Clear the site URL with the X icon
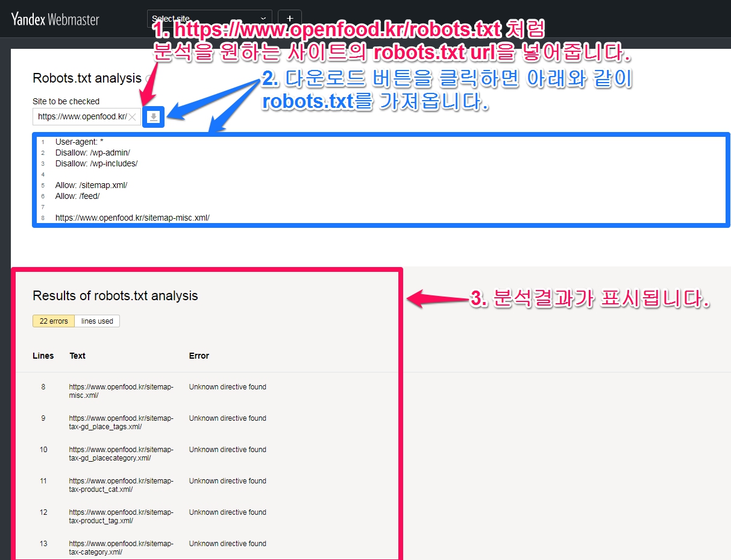Screen dimensions: 731x560 [133, 117]
